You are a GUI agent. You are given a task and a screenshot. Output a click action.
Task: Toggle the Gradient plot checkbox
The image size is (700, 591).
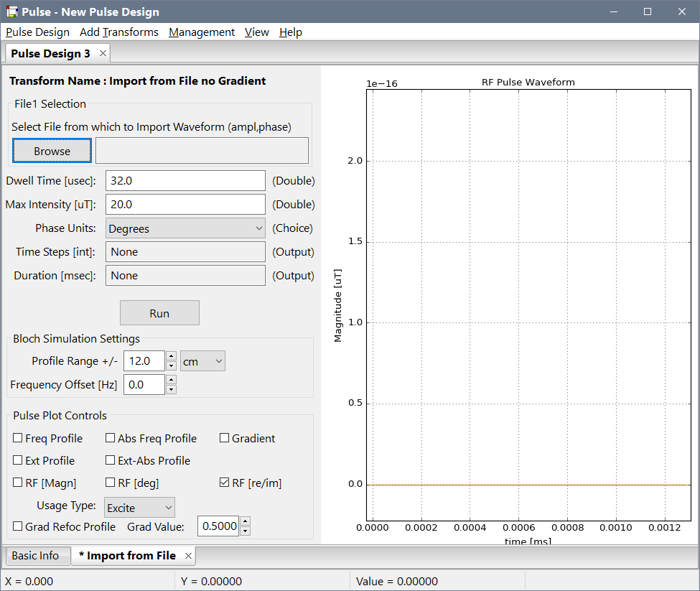tap(224, 438)
